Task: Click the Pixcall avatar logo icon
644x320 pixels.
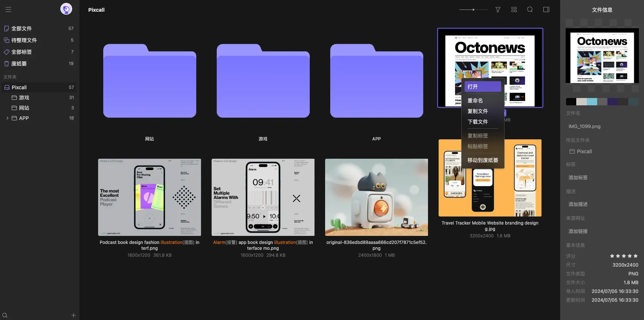Action: point(66,9)
